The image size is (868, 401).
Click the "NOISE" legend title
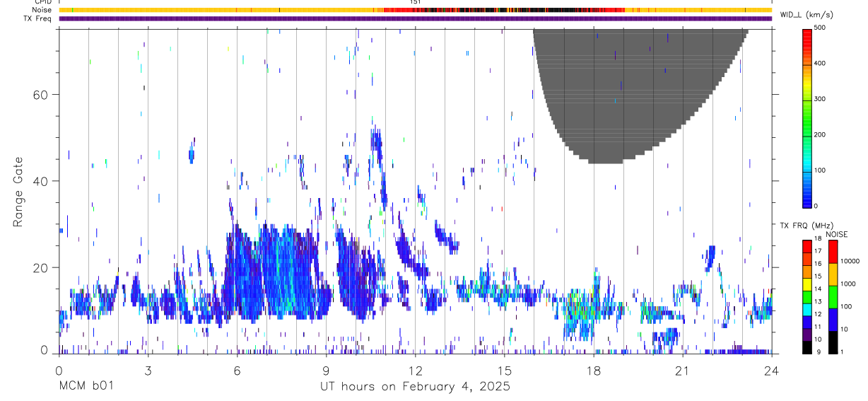click(837, 234)
